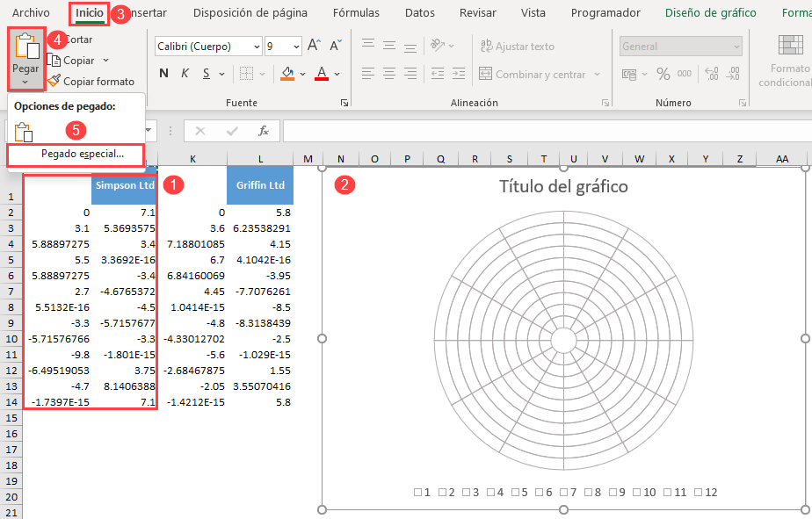
Task: Align text left
Action: click(368, 74)
